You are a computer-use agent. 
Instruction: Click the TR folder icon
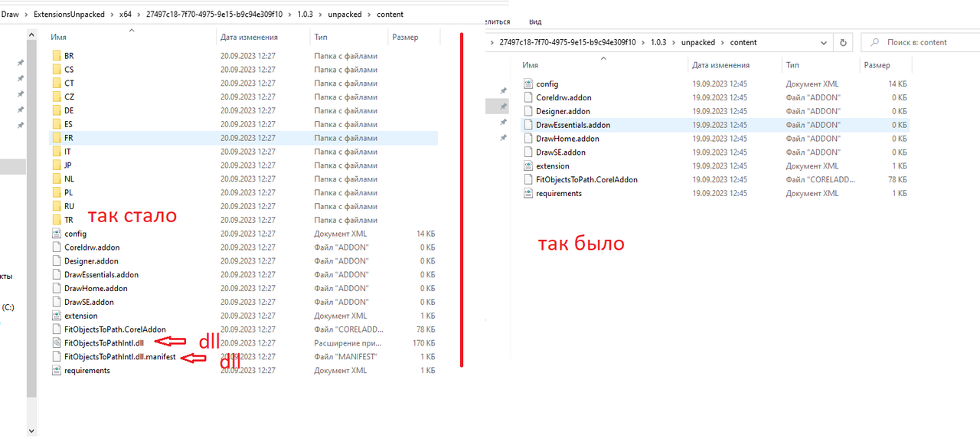pos(57,220)
